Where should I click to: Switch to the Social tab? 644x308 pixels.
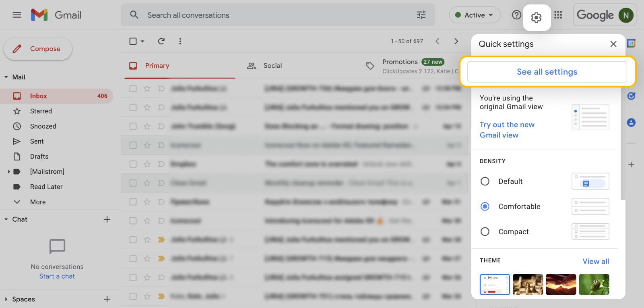point(272,66)
